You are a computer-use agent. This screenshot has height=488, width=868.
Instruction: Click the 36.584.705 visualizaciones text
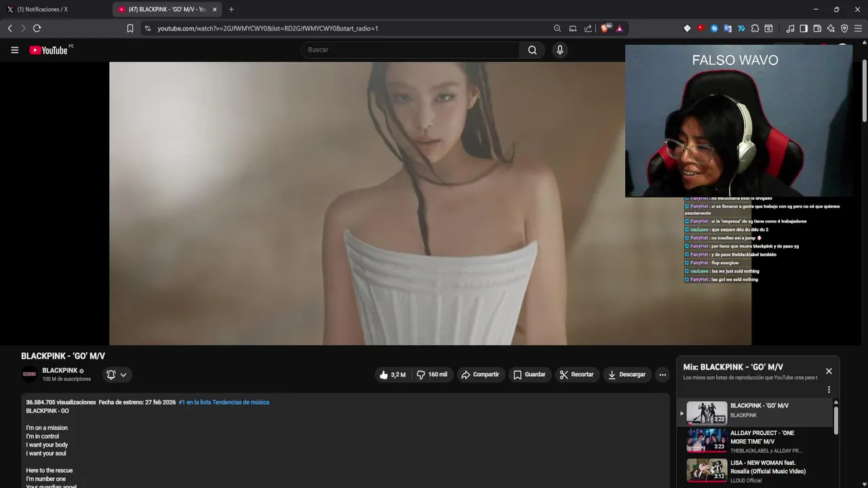coord(61,402)
